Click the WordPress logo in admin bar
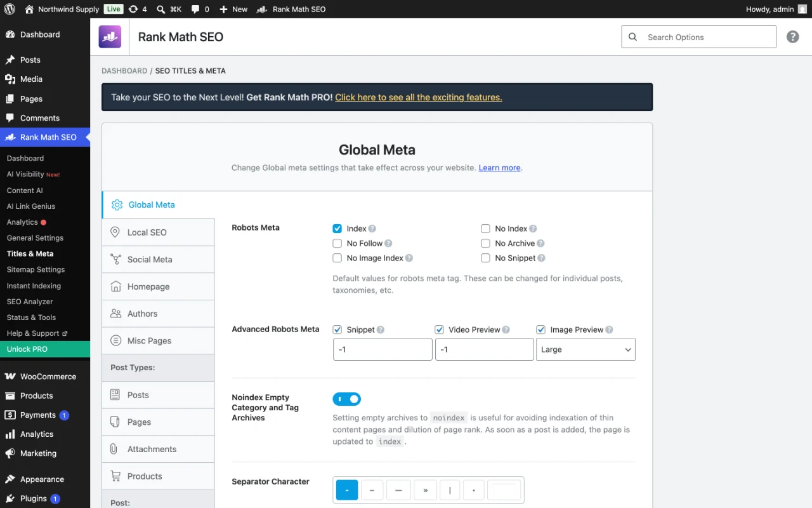The width and height of the screenshot is (812, 508). (10, 9)
